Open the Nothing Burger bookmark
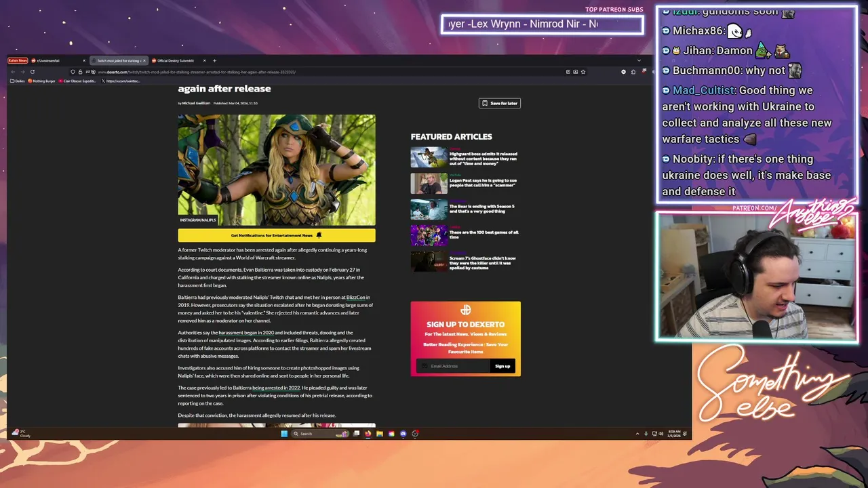The image size is (868, 488). coord(41,81)
